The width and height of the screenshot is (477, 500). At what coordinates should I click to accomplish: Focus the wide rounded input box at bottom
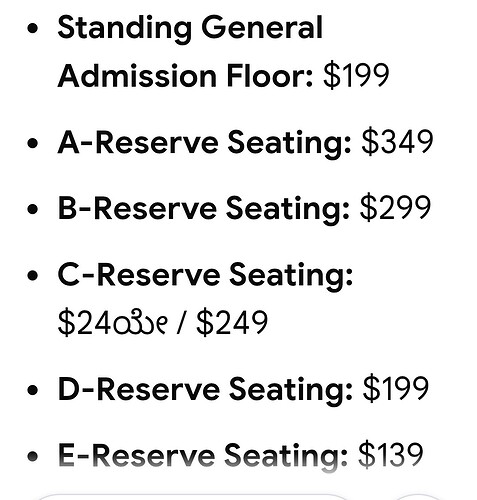pos(193,497)
